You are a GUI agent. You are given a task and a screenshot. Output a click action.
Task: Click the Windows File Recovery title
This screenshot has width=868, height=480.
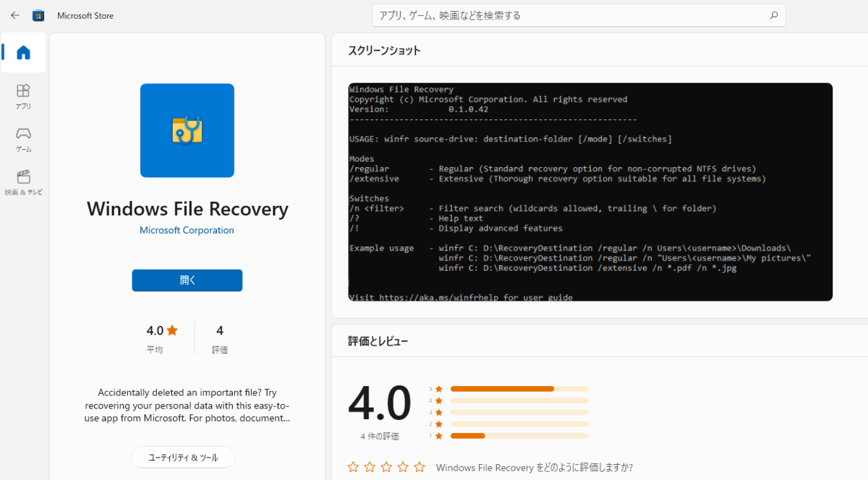[x=187, y=209]
